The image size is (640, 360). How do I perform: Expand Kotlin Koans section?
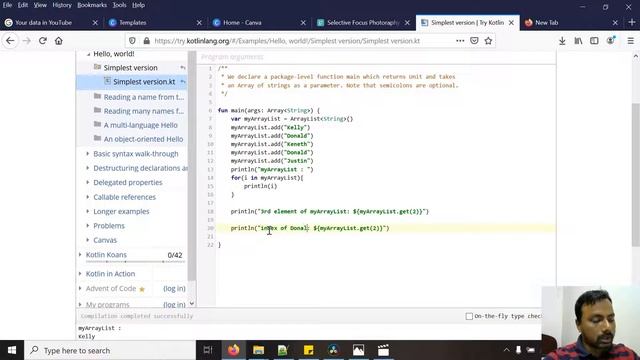(x=80, y=255)
